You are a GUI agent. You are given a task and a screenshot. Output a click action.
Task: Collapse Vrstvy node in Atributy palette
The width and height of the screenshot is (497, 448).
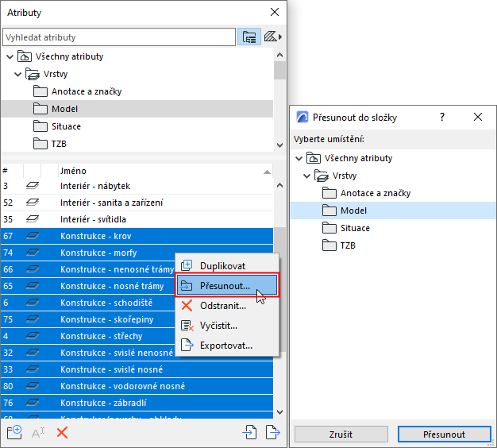(18, 74)
